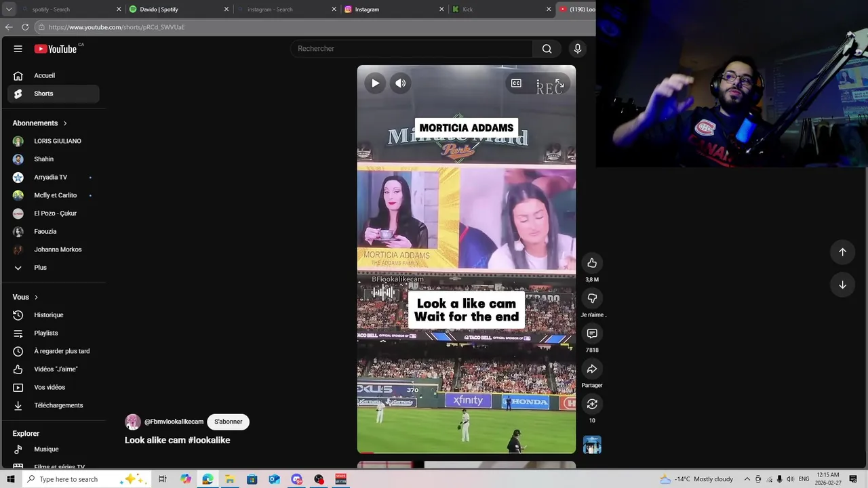Select Shorts in the sidebar
This screenshot has height=488, width=868.
click(54, 94)
